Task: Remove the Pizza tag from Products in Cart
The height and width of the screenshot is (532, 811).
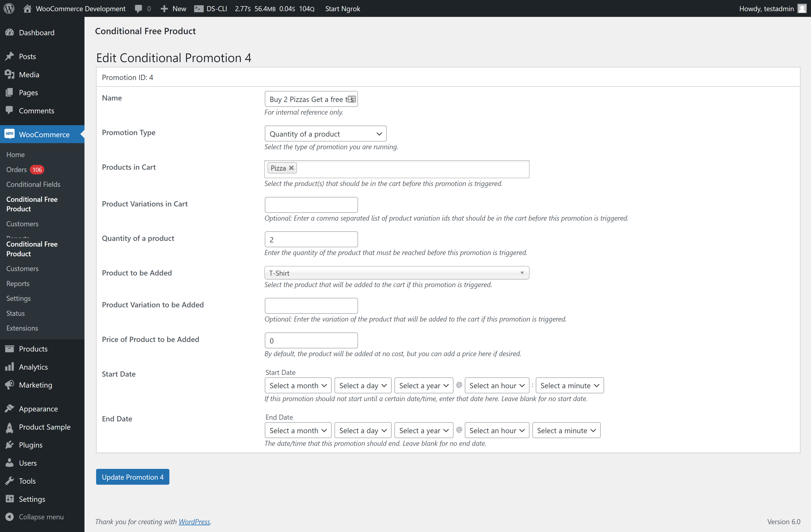Action: [291, 168]
